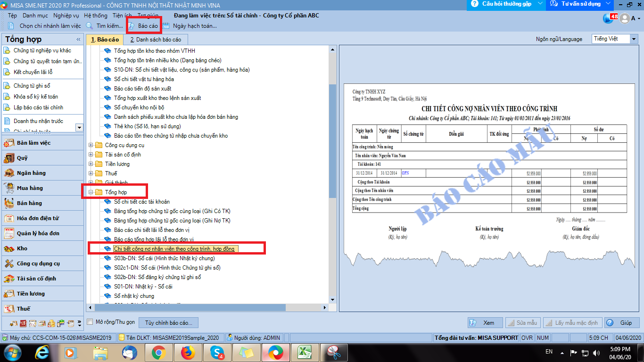644x362 pixels.
Task: Click the left task list scroll-down arrow
Action: click(x=79, y=127)
